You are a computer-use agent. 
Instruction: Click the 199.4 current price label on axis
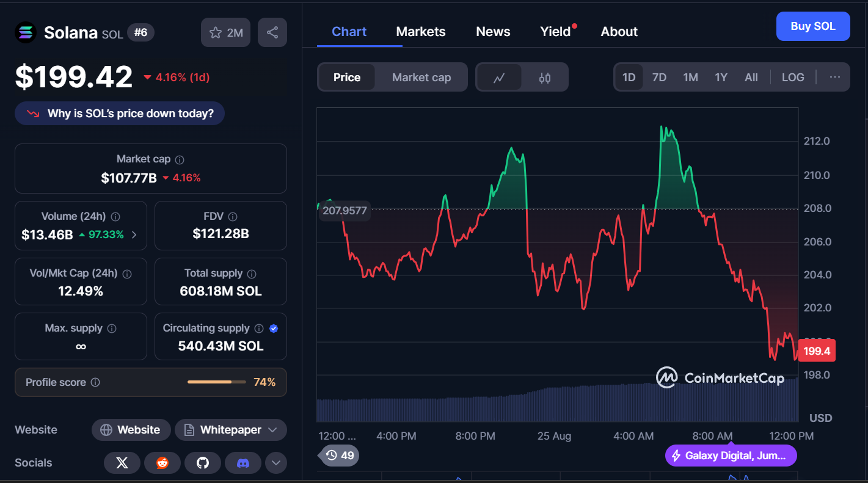816,350
